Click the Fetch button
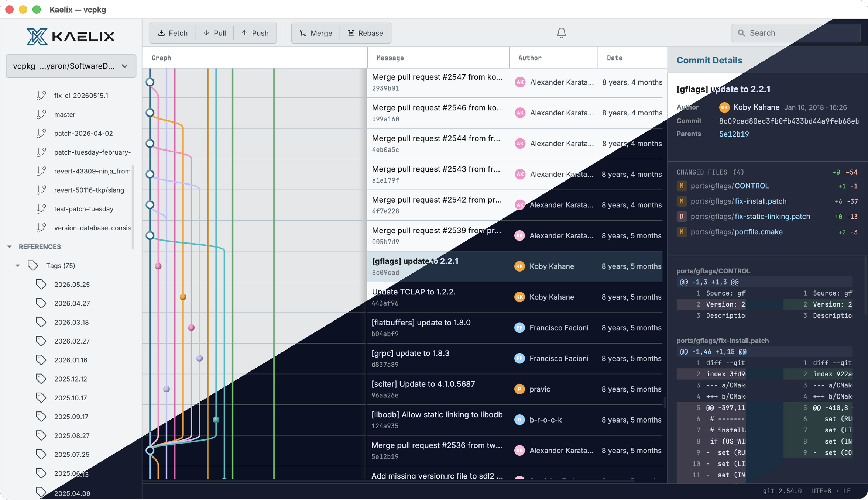Image resolution: width=868 pixels, height=500 pixels. [x=172, y=33]
